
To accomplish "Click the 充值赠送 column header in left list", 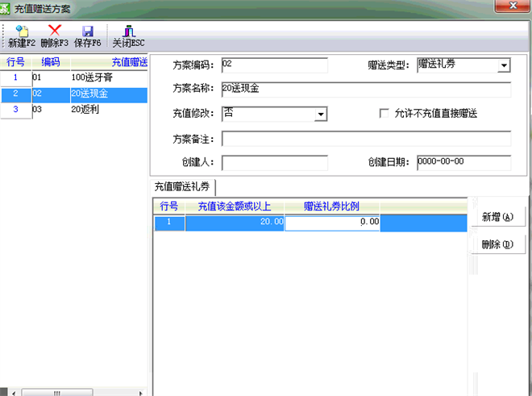I will click(x=110, y=62).
